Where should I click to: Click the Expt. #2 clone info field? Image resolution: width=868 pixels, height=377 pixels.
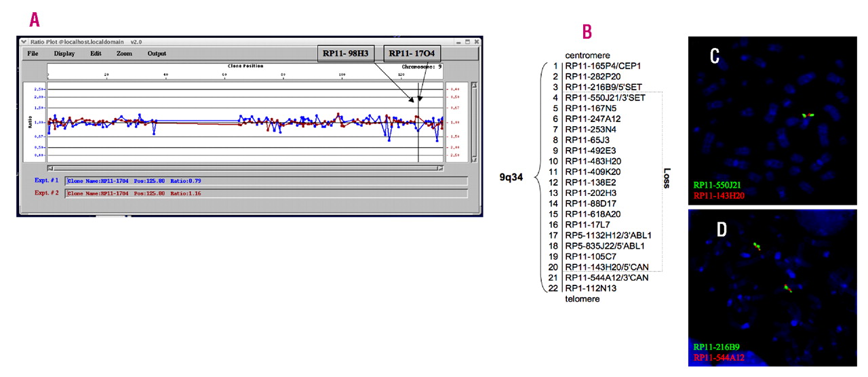click(x=266, y=194)
